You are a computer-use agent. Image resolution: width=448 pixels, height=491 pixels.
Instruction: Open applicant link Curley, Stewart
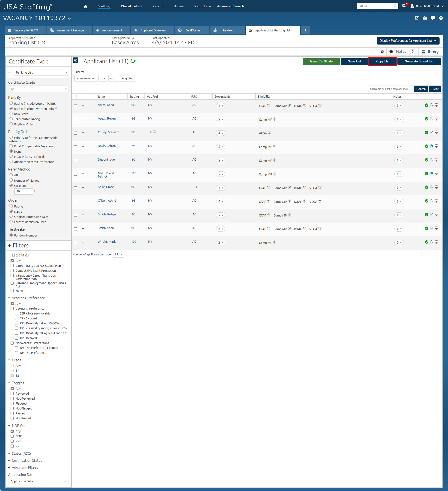coord(108,132)
